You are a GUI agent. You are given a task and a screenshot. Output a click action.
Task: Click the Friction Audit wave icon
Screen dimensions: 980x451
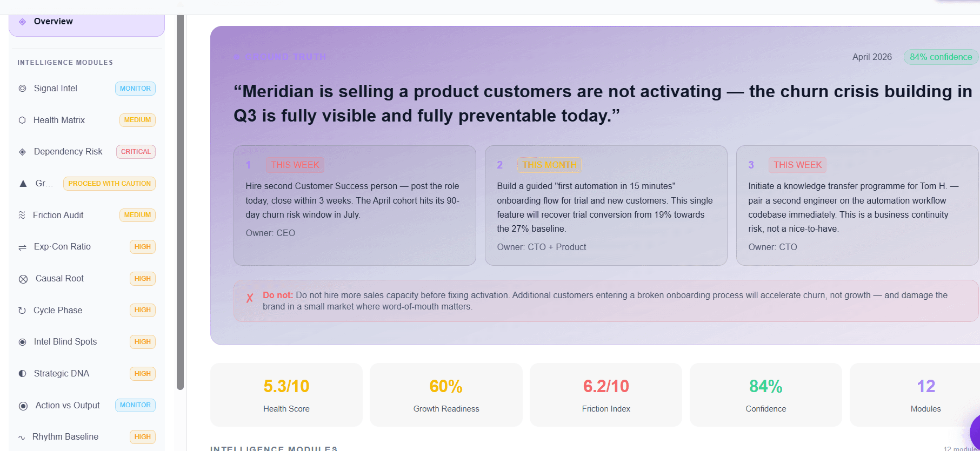coord(22,215)
